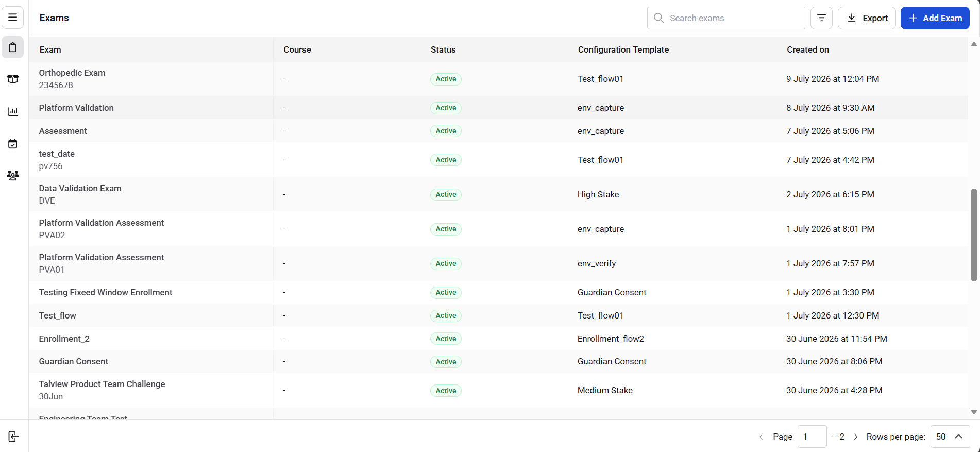Click exam code 2345678
Image resolution: width=980 pixels, height=452 pixels.
click(56, 85)
